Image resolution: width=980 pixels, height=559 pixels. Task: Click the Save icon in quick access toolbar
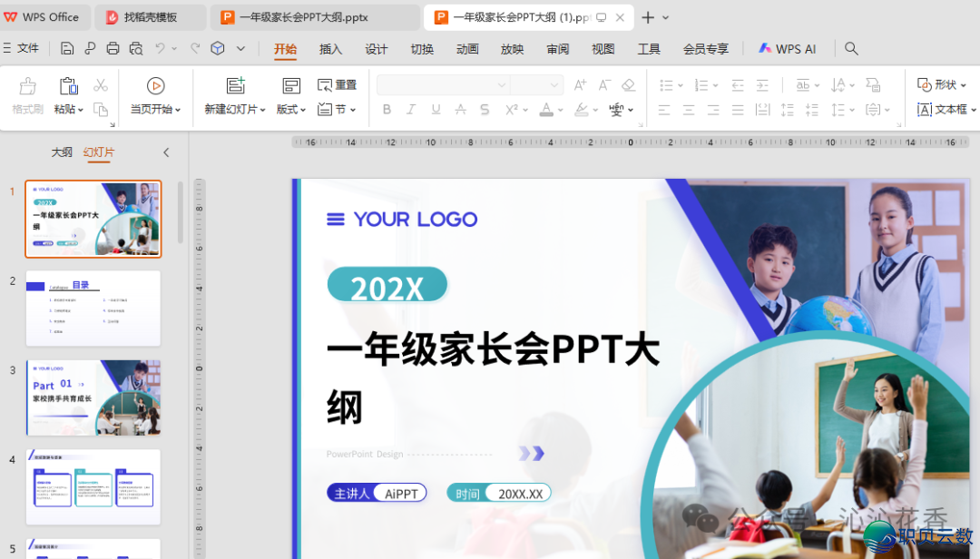click(67, 49)
